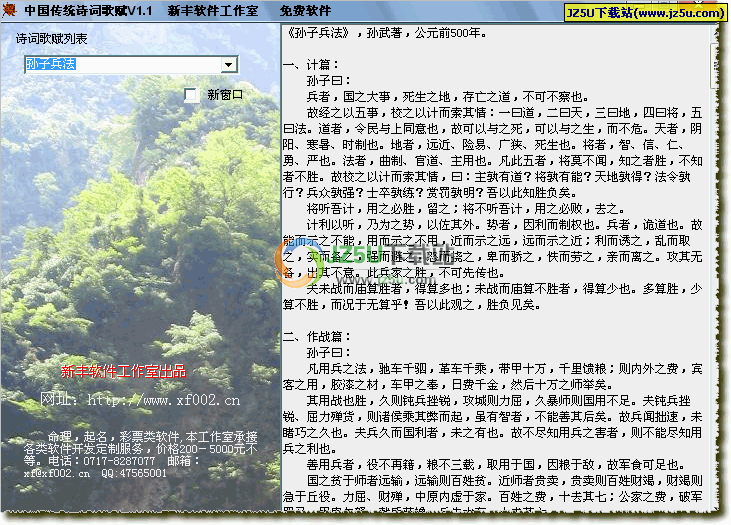Screen dimensions: 731x525
Task: Tick the 新窗口 checkbox
Action: tap(191, 95)
